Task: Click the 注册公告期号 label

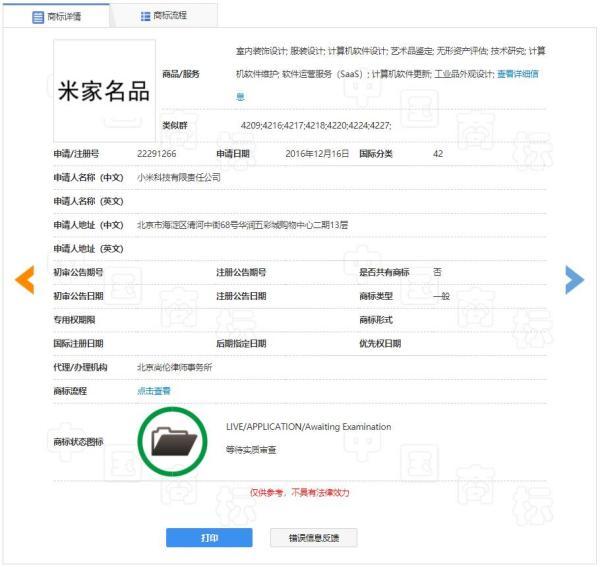Action: point(241,272)
